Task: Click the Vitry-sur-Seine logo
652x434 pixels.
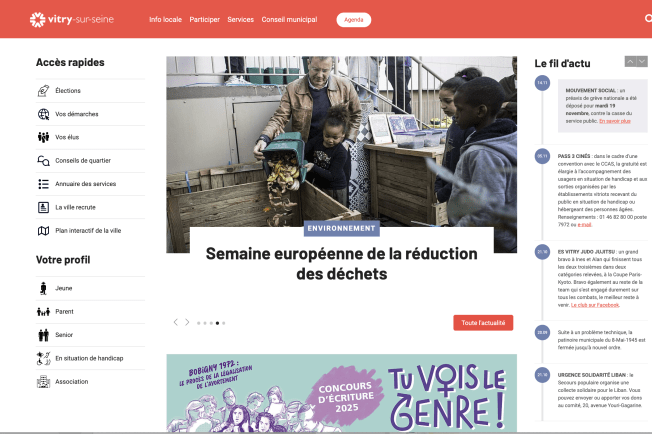Action: [x=72, y=20]
